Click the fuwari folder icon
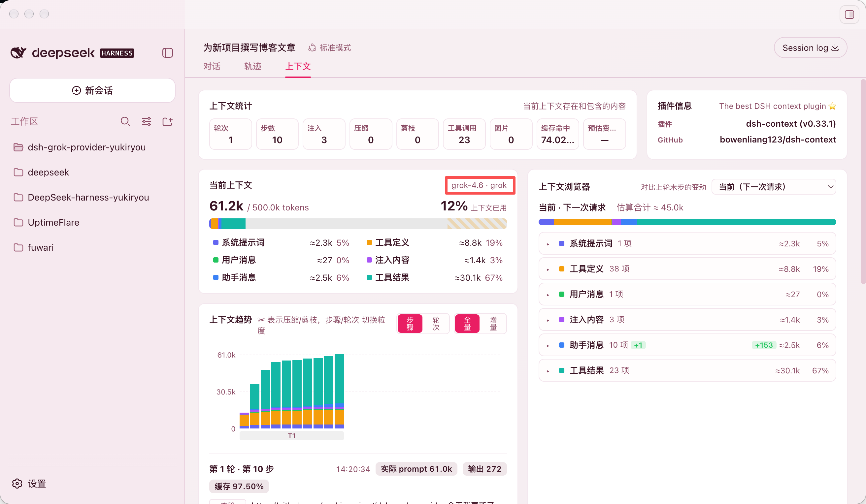 point(18,247)
